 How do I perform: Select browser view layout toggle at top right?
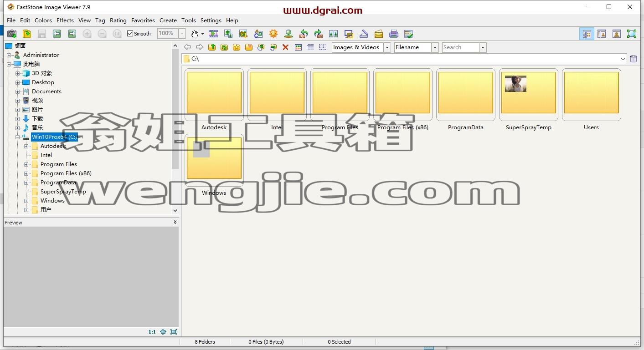(x=587, y=34)
